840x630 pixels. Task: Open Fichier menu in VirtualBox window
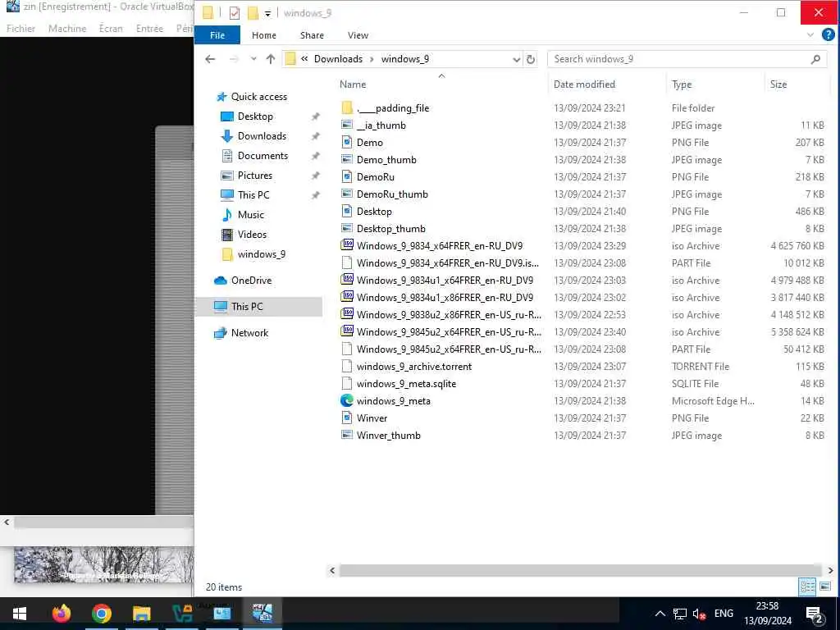21,29
